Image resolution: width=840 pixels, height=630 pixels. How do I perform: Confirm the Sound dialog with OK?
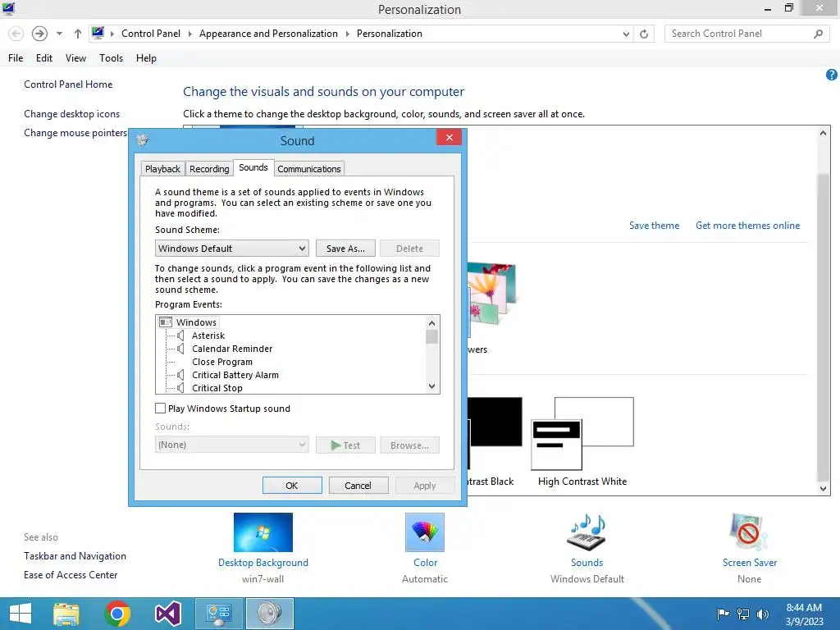pyautogui.click(x=292, y=486)
